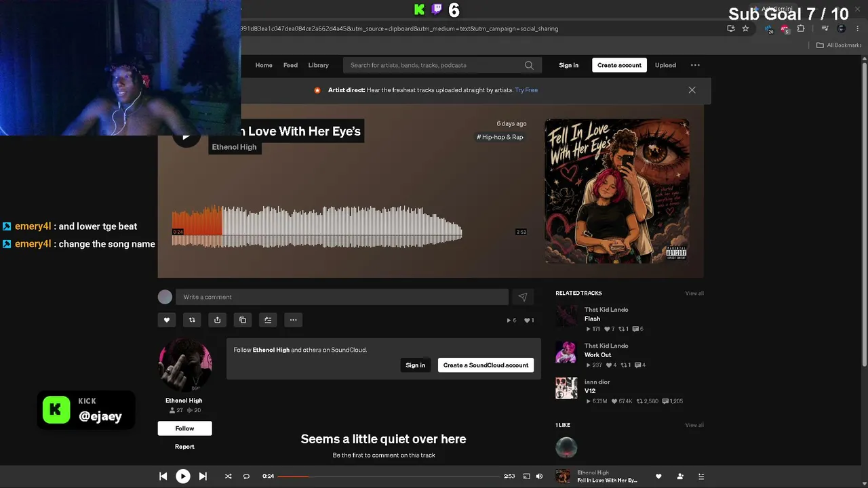The height and width of the screenshot is (488, 868).
Task: Toggle shuffle in the bottom player bar
Action: (x=228, y=476)
